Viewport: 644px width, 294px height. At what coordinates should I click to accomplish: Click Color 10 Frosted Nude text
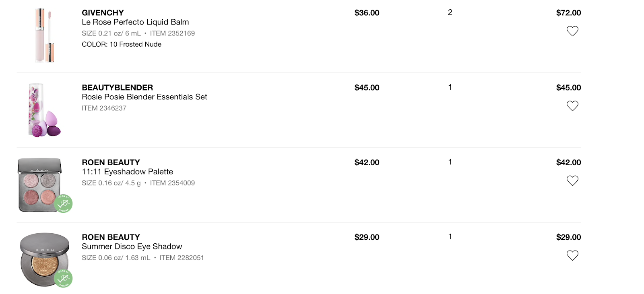(x=121, y=44)
